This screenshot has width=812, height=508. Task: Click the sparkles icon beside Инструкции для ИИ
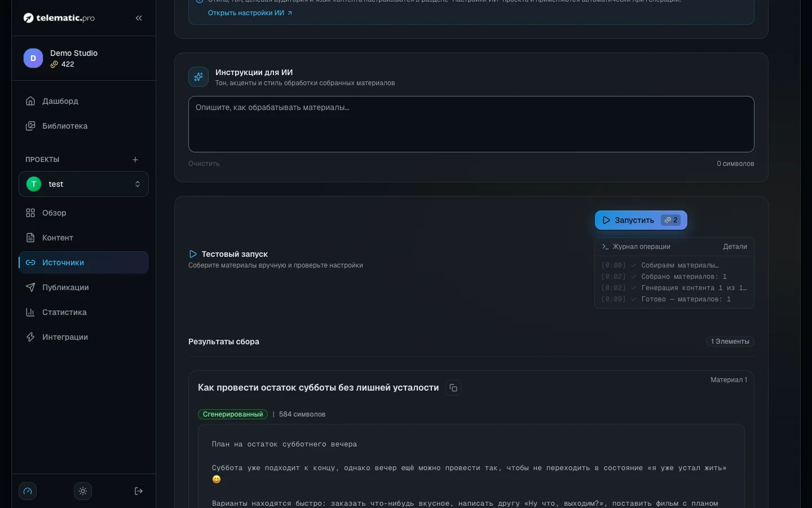[198, 77]
